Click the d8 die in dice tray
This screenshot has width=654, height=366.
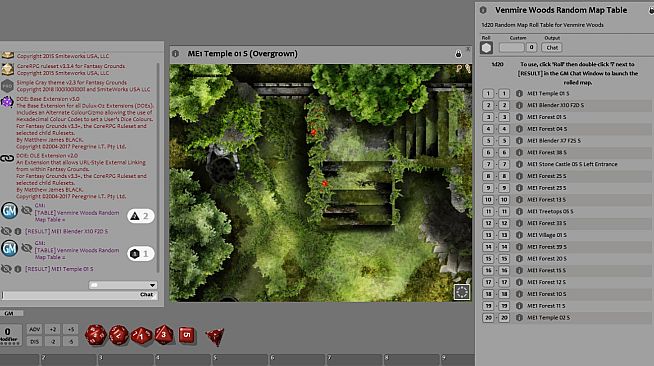tap(164, 334)
